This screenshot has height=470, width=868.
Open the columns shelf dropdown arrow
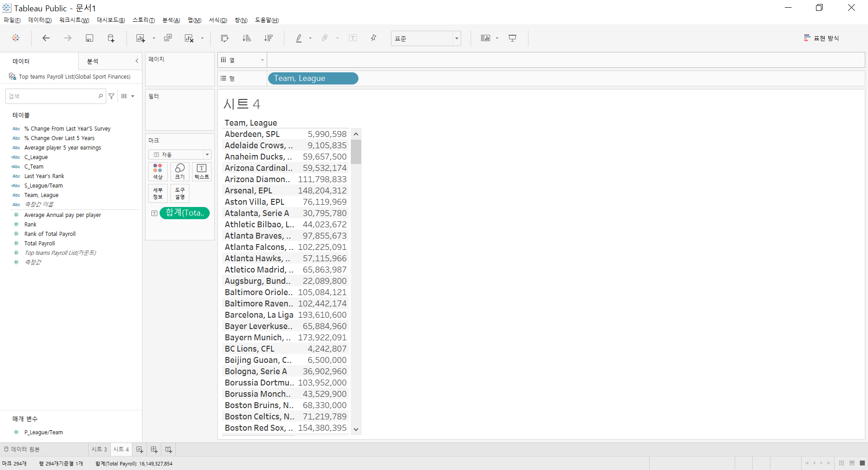262,60
